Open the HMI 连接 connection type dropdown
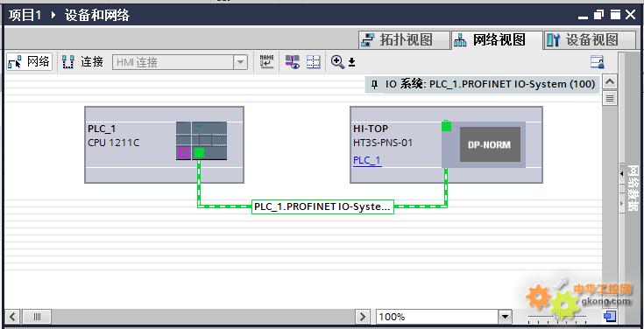This screenshot has height=329, width=644. (x=240, y=63)
